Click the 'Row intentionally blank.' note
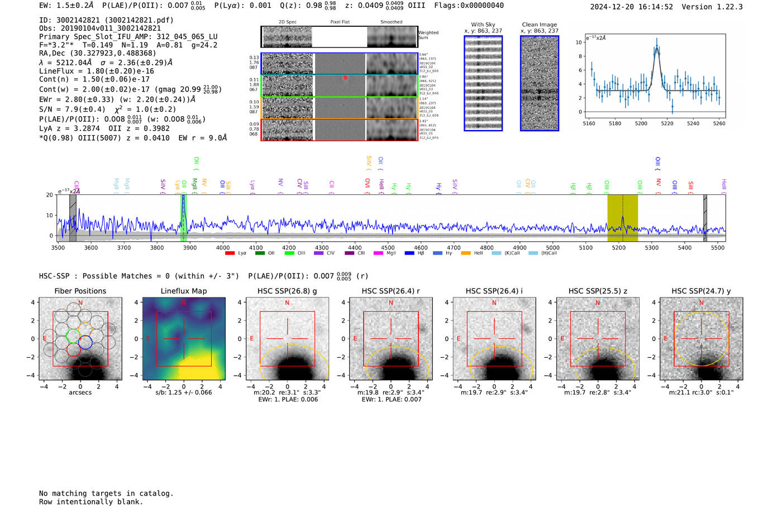782x532 pixels. (x=91, y=502)
